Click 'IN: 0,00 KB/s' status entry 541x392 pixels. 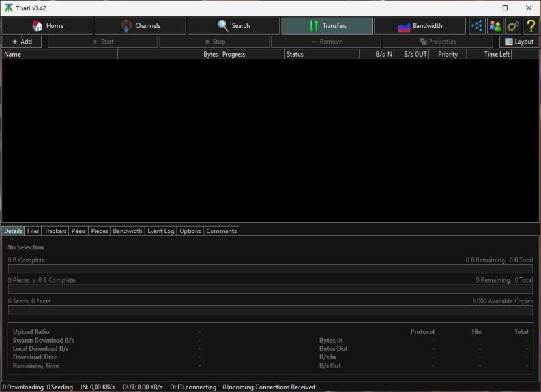(x=98, y=387)
